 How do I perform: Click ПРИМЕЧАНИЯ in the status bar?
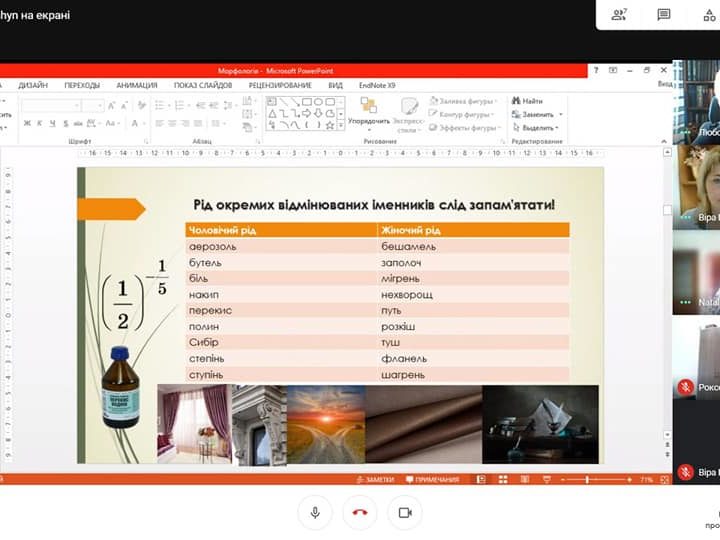click(432, 480)
